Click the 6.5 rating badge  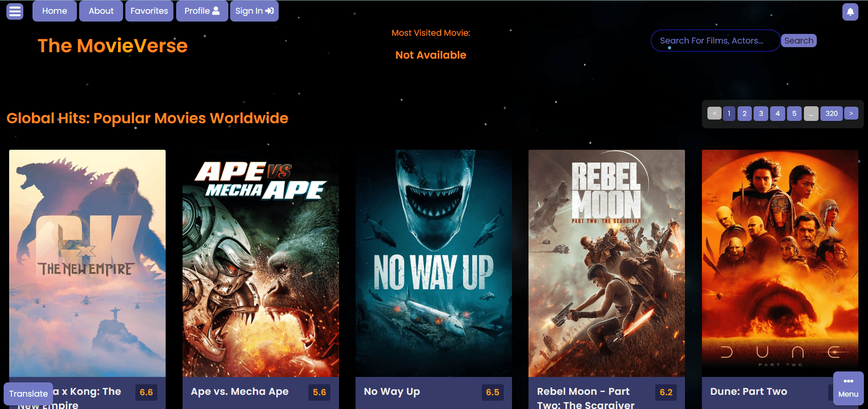pyautogui.click(x=493, y=393)
